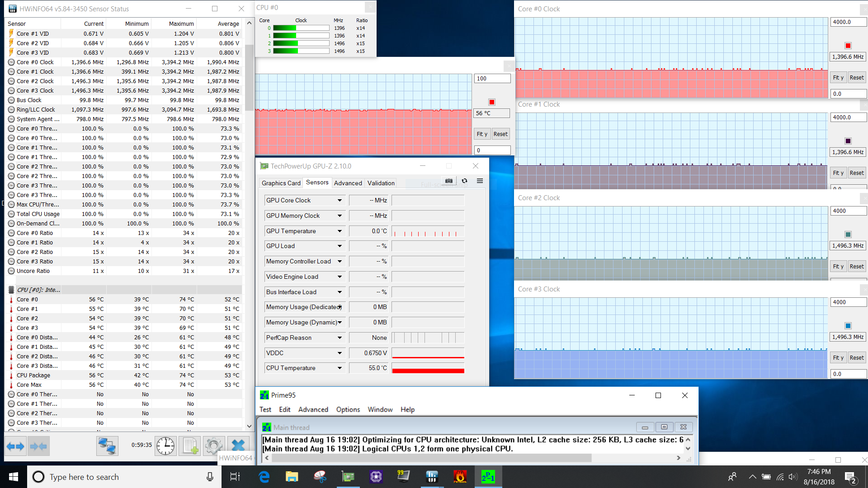Open the CPU-Z purple chip taskbar icon
Viewport: 868px width, 488px height.
point(376,477)
